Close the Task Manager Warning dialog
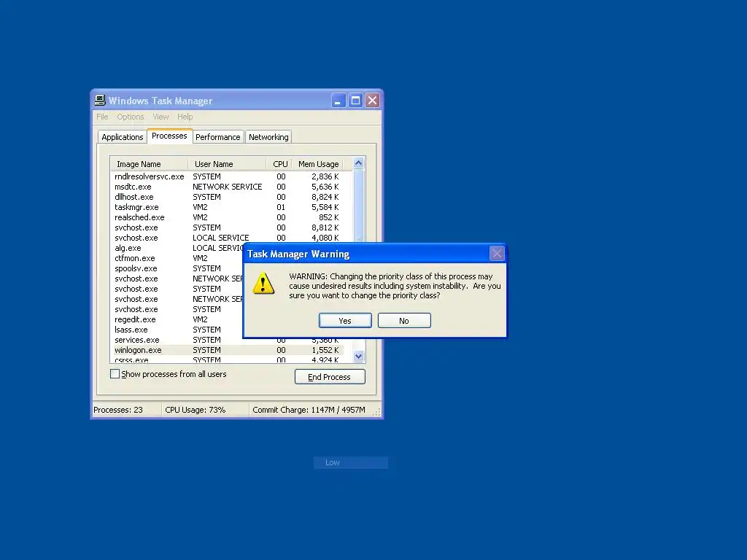The width and height of the screenshot is (747, 560). point(497,253)
